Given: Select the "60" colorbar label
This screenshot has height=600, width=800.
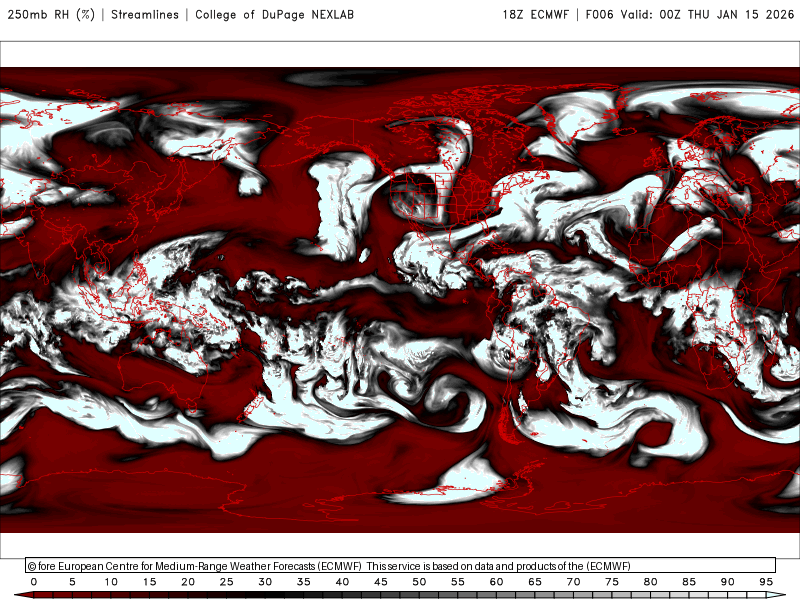Looking at the screenshot, I should [496, 582].
